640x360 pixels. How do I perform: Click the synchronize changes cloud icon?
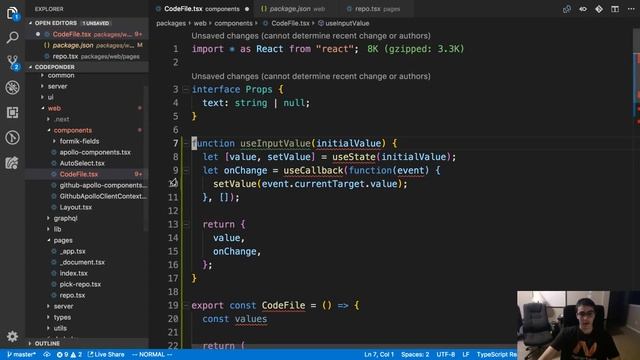point(47,354)
